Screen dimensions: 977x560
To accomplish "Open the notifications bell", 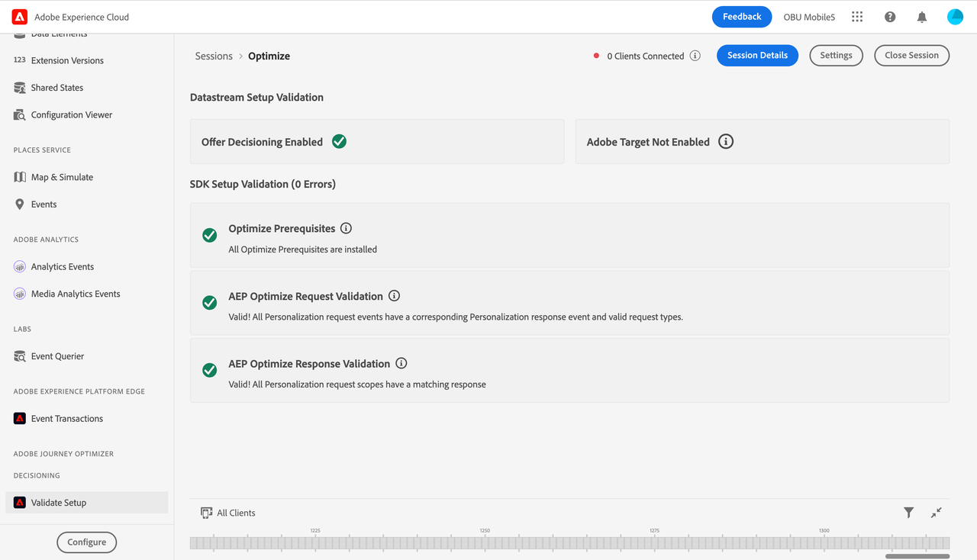I will click(922, 17).
